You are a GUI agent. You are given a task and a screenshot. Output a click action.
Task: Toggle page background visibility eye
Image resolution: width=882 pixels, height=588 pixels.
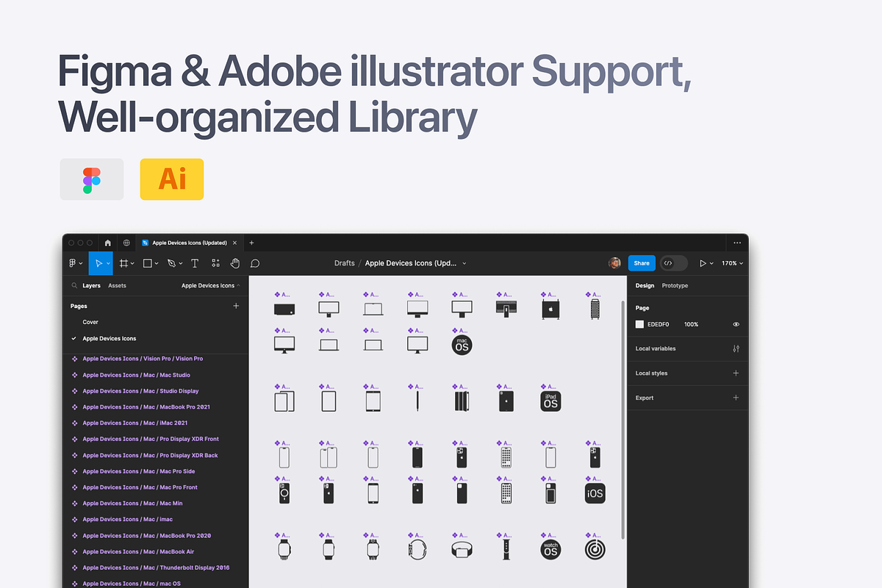tap(736, 324)
